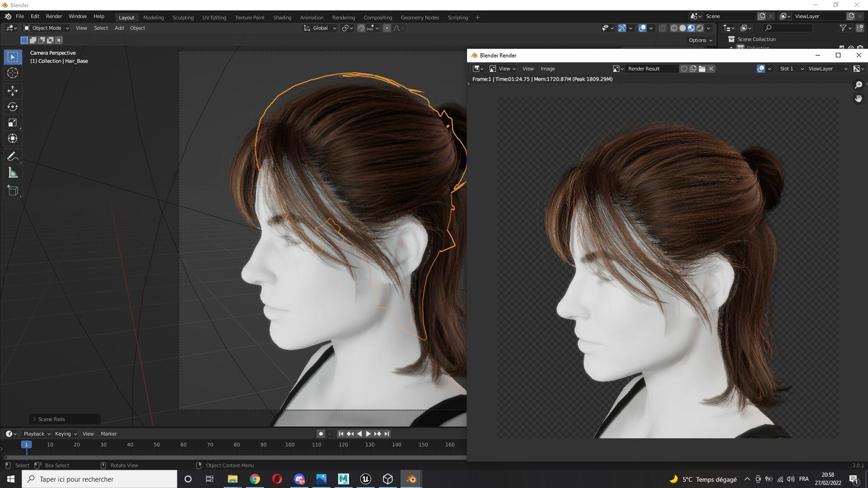Add a new workspace with plus button
Viewport: 868px width, 488px height.
(x=477, y=18)
